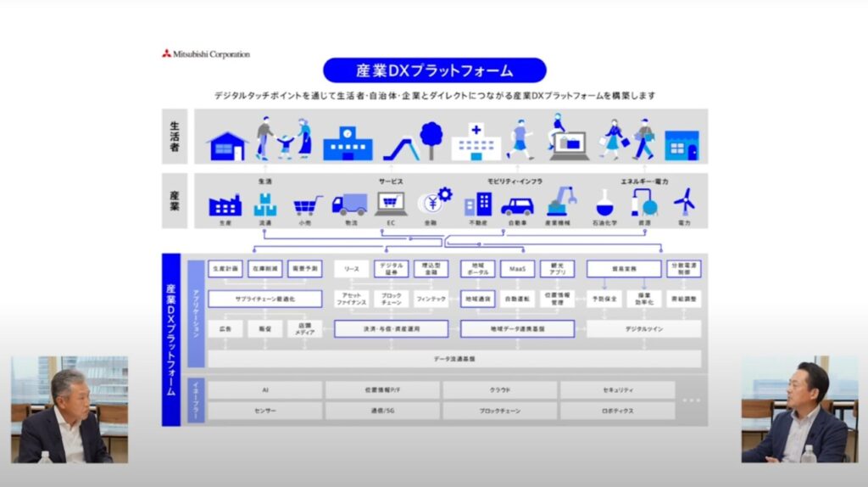Click the wind turbine icon labeled 電力
The width and height of the screenshot is (868, 487).
(x=684, y=202)
